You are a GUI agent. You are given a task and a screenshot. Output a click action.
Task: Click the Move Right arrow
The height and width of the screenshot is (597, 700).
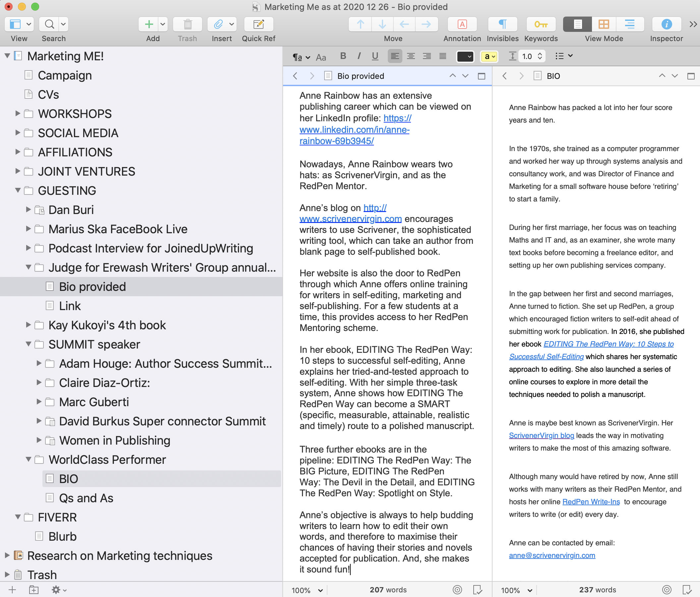coord(426,24)
